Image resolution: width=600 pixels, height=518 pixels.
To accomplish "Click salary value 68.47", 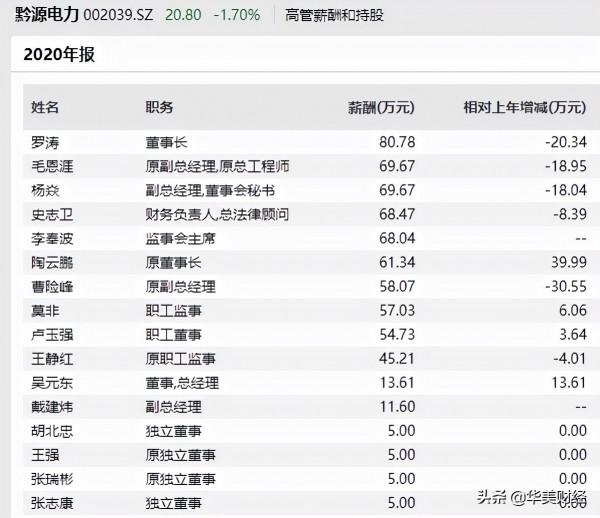I will click(x=397, y=214).
